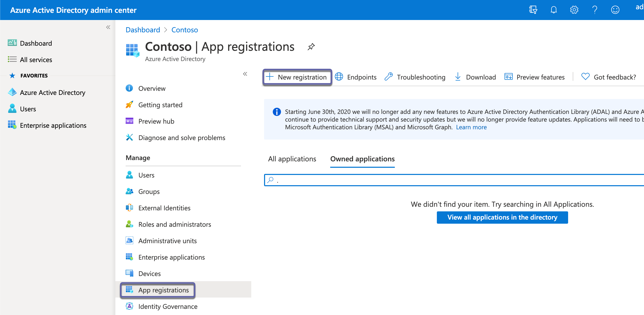Open the portal settings gear
Image resolution: width=644 pixels, height=315 pixels.
click(574, 10)
